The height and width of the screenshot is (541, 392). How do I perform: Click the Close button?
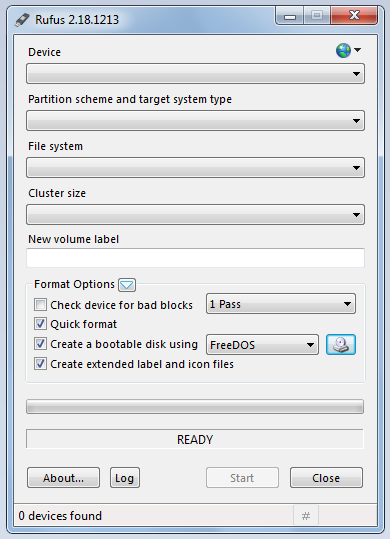click(326, 478)
